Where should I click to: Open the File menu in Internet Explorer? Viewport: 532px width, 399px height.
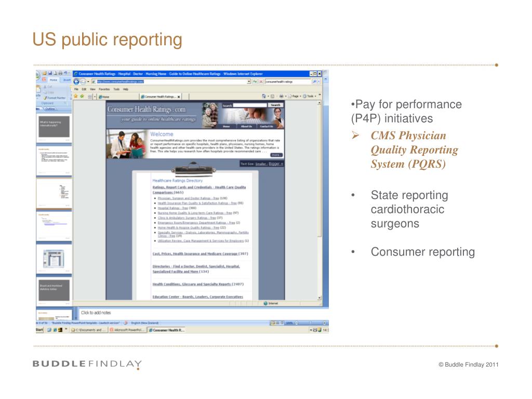[x=76, y=89]
